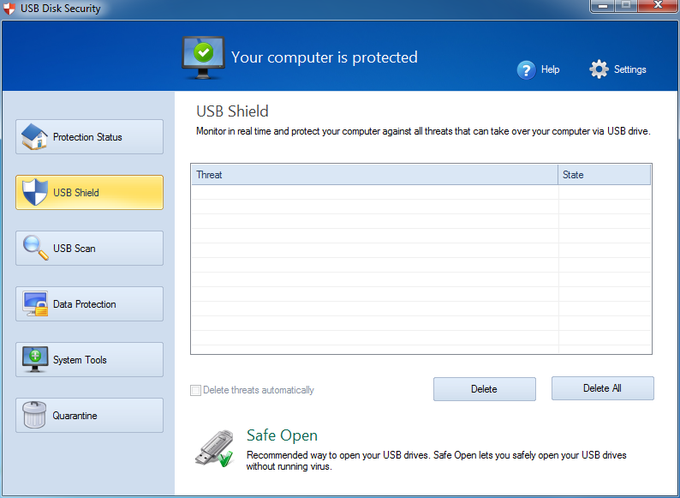The width and height of the screenshot is (680, 498).
Task: Switch to USB Scan section
Action: point(89,248)
